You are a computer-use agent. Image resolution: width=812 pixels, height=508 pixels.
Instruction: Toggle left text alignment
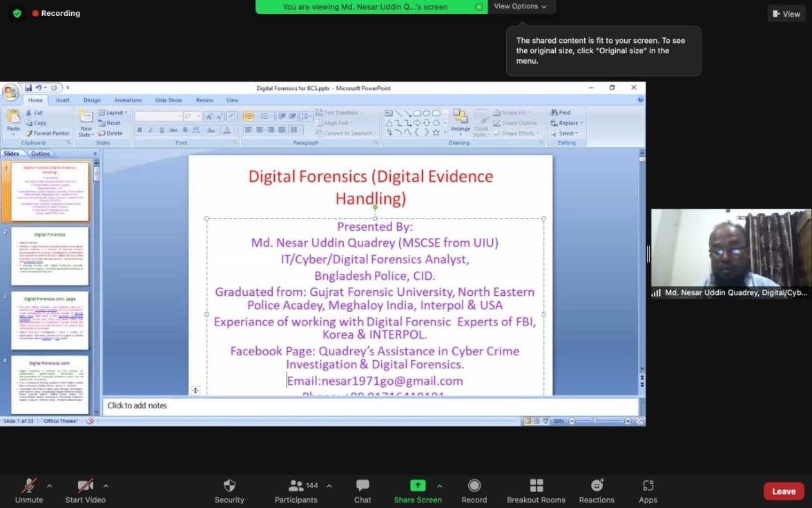(248, 130)
